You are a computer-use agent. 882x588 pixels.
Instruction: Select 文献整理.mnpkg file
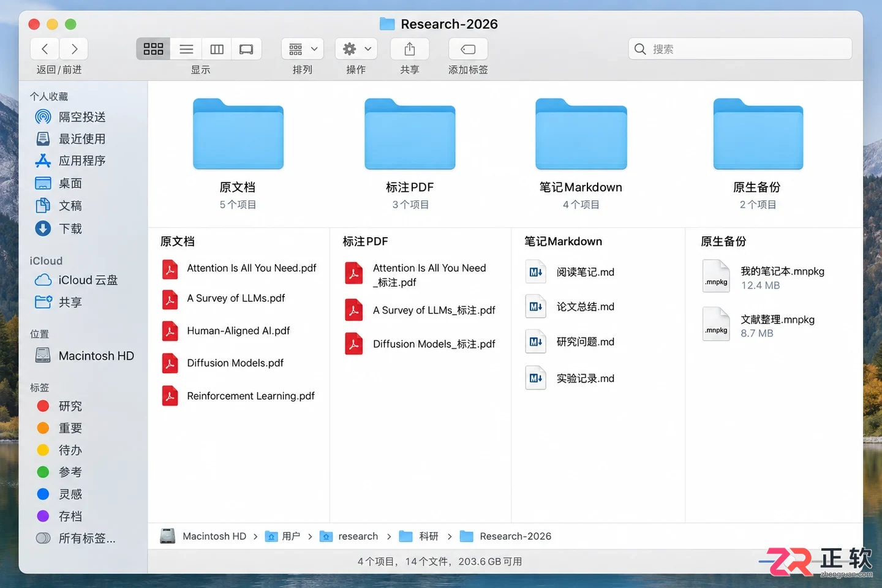[x=759, y=325]
